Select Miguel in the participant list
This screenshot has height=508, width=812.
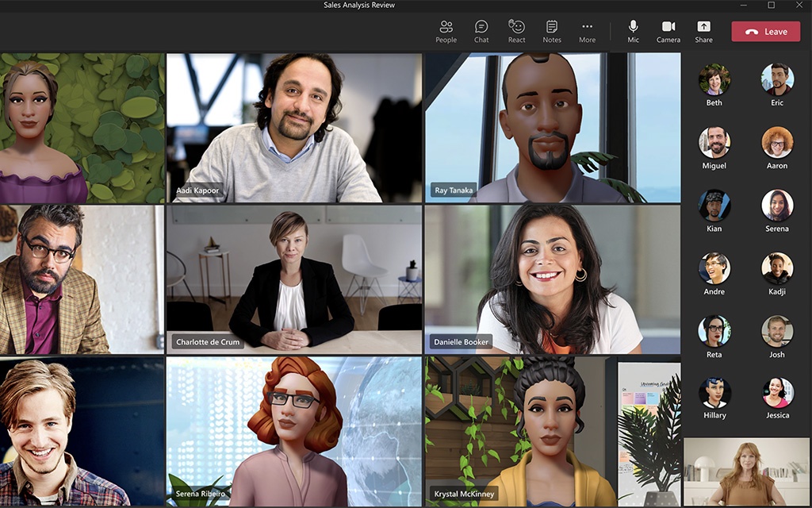click(x=714, y=143)
